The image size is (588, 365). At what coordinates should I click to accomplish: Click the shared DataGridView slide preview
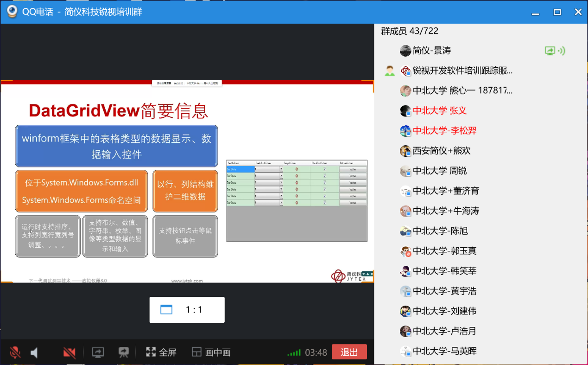tap(187, 182)
